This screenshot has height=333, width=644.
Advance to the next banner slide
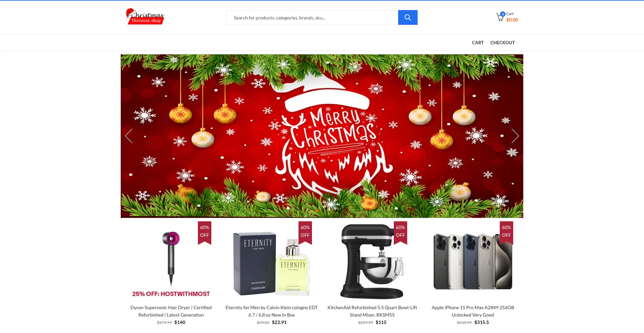click(x=515, y=136)
